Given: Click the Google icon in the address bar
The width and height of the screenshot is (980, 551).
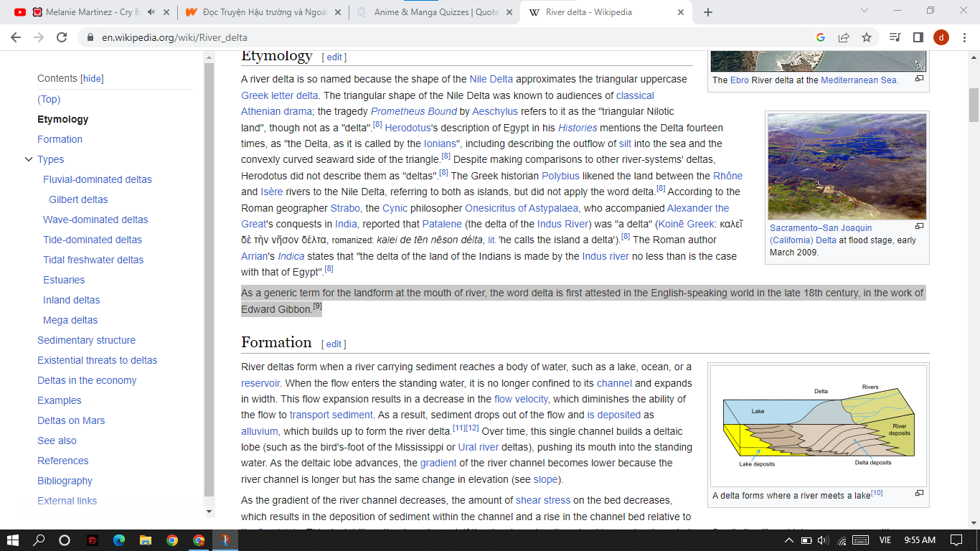Looking at the screenshot, I should coord(821,37).
